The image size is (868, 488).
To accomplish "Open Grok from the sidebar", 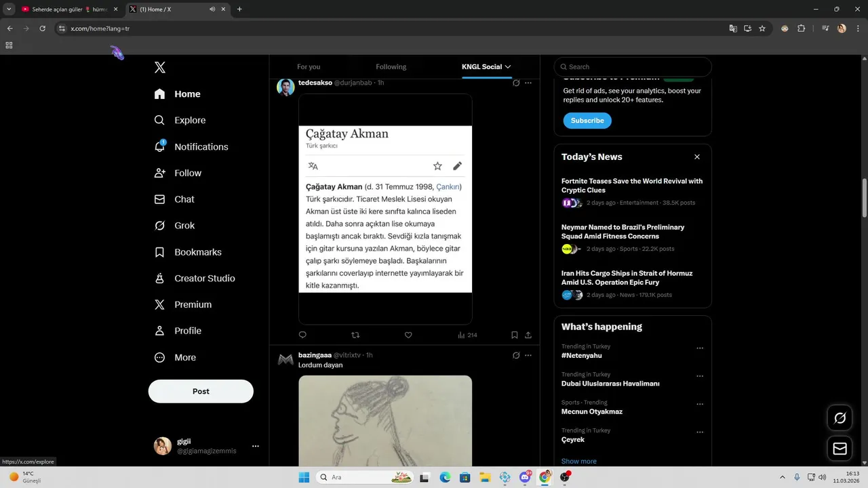I will (174, 225).
